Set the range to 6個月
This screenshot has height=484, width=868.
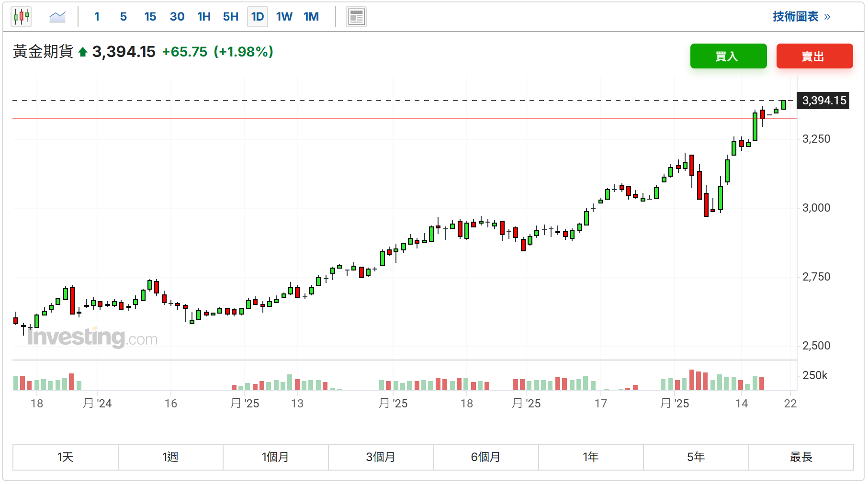[486, 457]
